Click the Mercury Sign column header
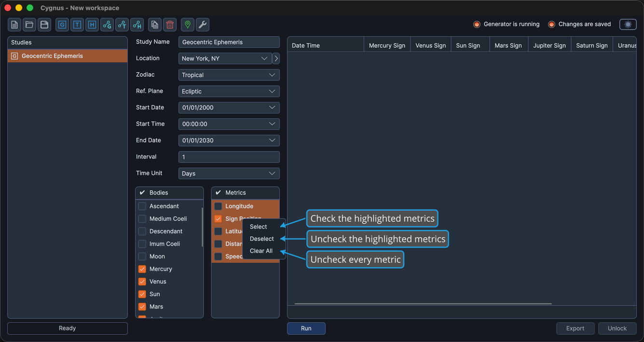 (x=387, y=45)
